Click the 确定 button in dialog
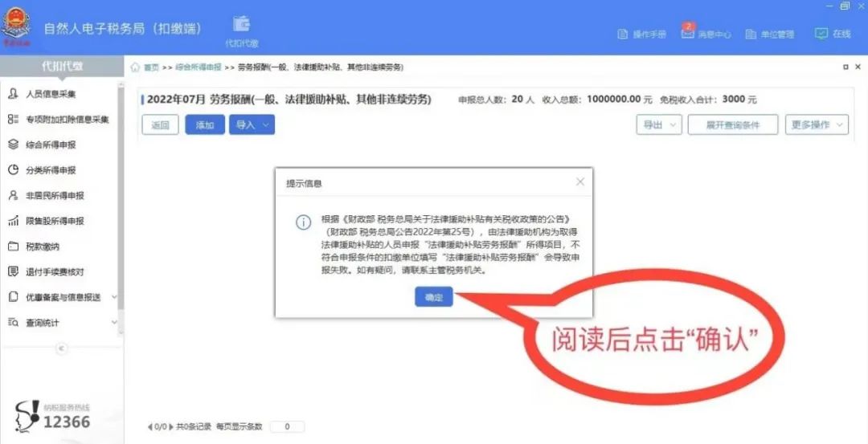The width and height of the screenshot is (868, 444). tap(434, 297)
